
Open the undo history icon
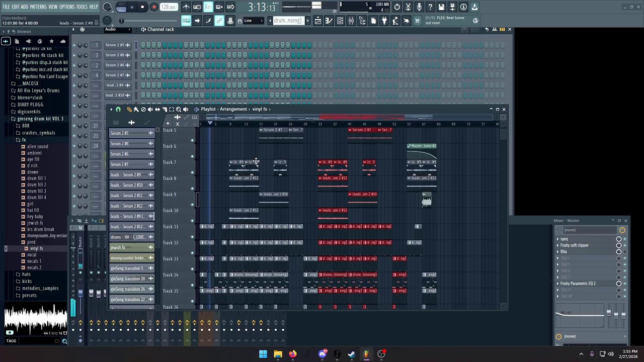397,7
